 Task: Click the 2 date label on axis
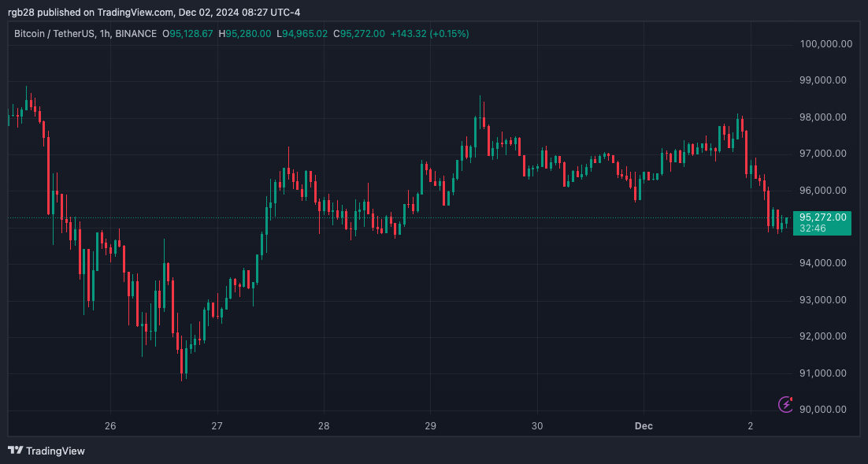751,425
